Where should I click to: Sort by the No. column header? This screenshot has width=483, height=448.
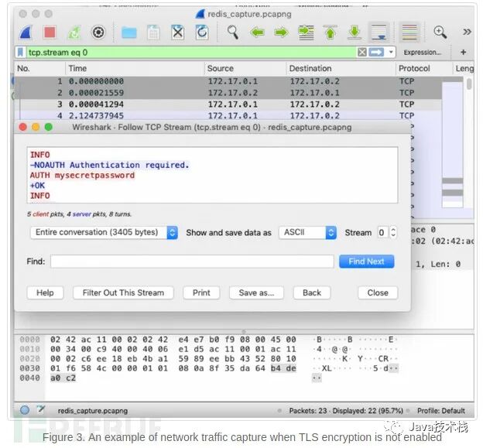click(x=39, y=68)
